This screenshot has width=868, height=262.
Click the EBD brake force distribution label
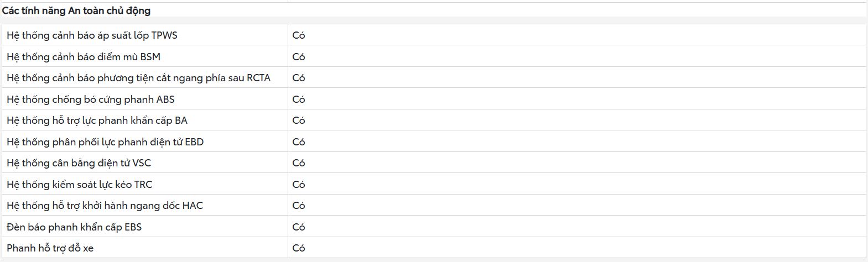(x=105, y=142)
